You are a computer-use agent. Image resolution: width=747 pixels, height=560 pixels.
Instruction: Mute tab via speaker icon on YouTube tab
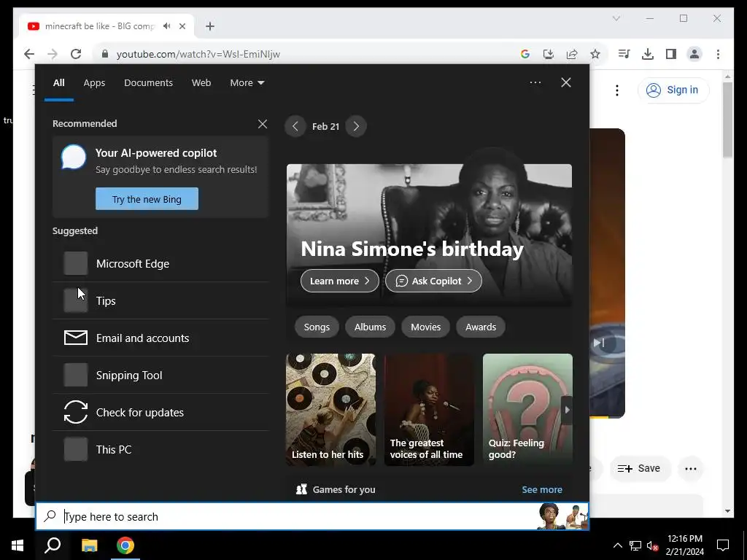point(166,26)
